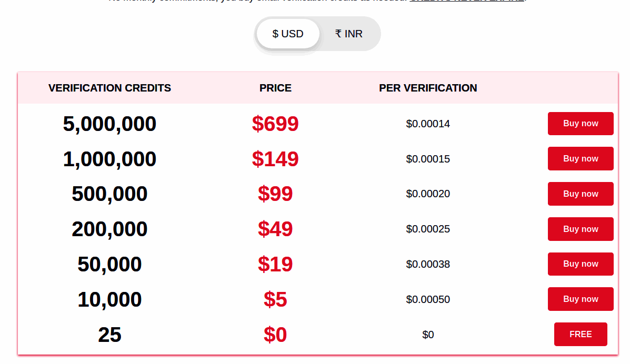Viewport: 630px width, 364px height.
Task: Buy now for 10,000 credits
Action: click(x=581, y=299)
